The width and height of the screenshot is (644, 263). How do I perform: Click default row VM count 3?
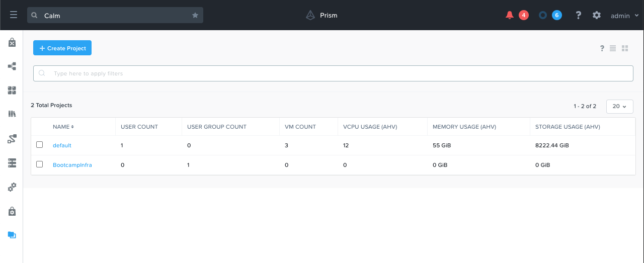pyautogui.click(x=286, y=145)
